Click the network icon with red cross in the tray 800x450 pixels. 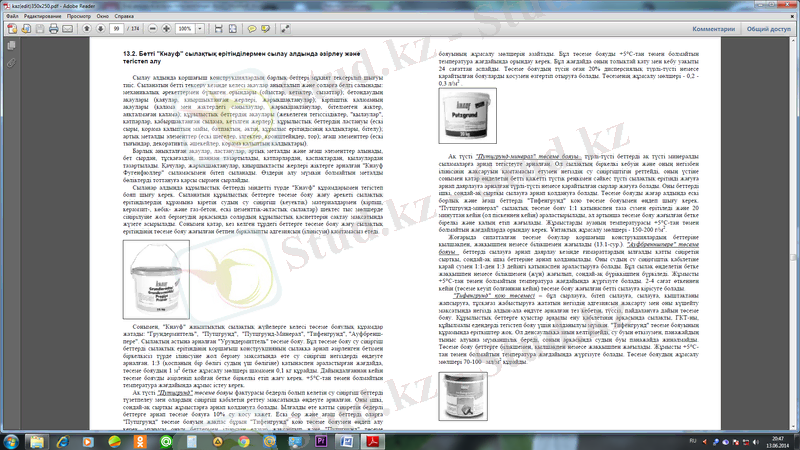pyautogui.click(x=746, y=442)
